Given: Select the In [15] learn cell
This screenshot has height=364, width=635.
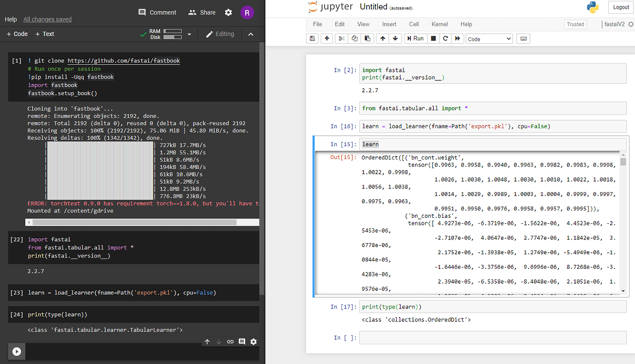Looking at the screenshot, I should (493, 144).
